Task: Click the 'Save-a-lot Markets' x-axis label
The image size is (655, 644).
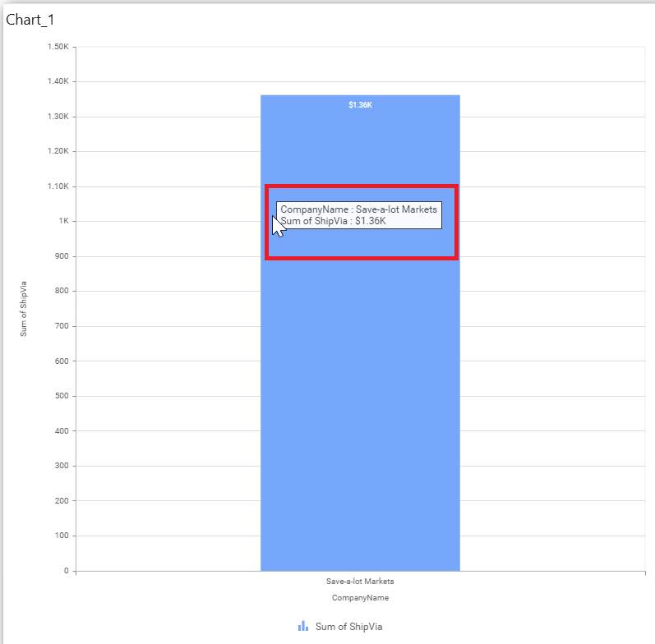Action: (x=360, y=582)
